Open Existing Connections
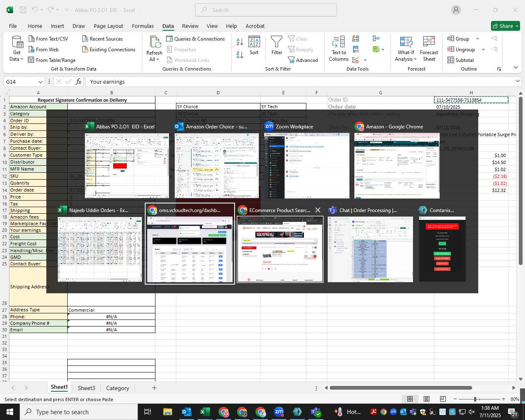 (x=109, y=49)
